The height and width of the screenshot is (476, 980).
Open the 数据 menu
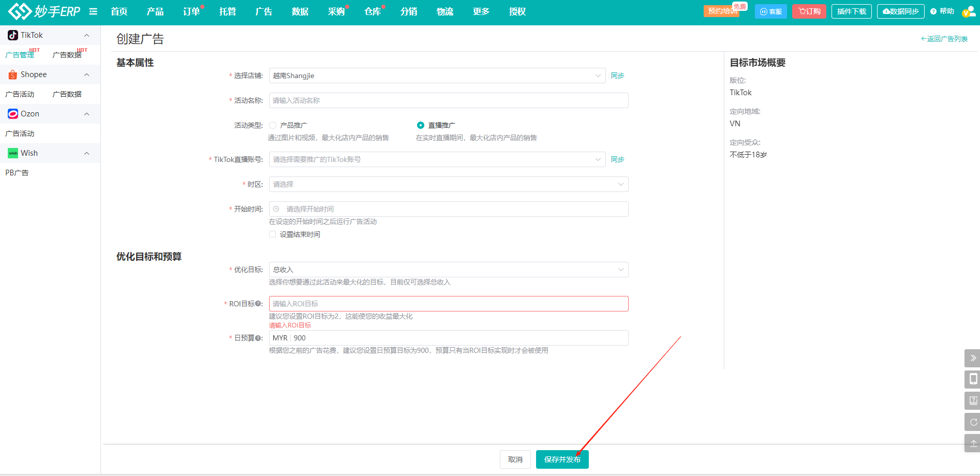pyautogui.click(x=300, y=11)
